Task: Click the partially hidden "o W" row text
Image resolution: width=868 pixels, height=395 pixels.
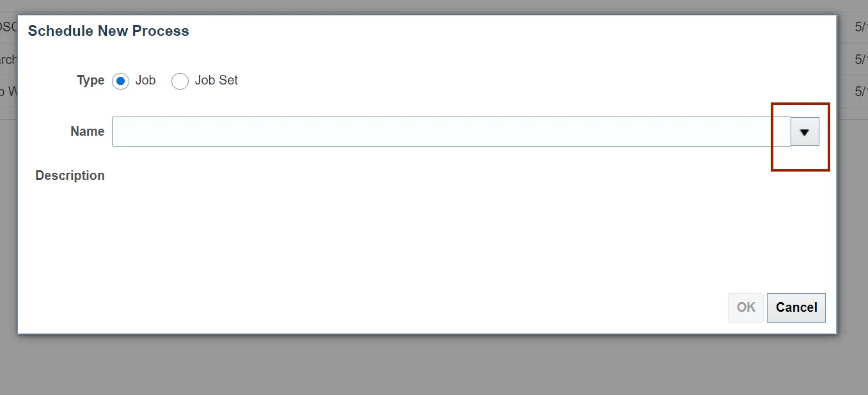Action: tap(8, 92)
